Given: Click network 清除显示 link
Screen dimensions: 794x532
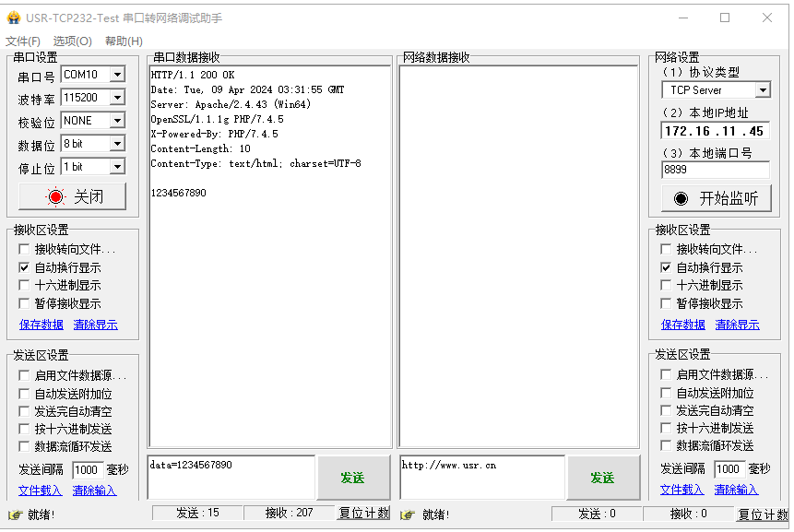Looking at the screenshot, I should pyautogui.click(x=738, y=325).
